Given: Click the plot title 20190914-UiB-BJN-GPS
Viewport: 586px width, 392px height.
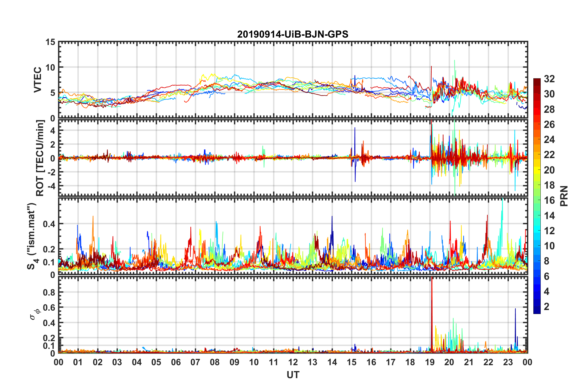Looking at the screenshot, I should 292,34.
